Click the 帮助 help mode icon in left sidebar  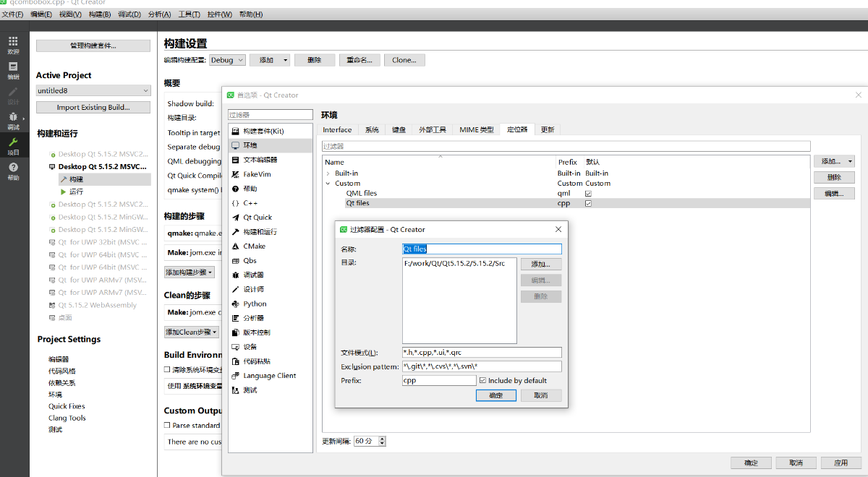13,171
